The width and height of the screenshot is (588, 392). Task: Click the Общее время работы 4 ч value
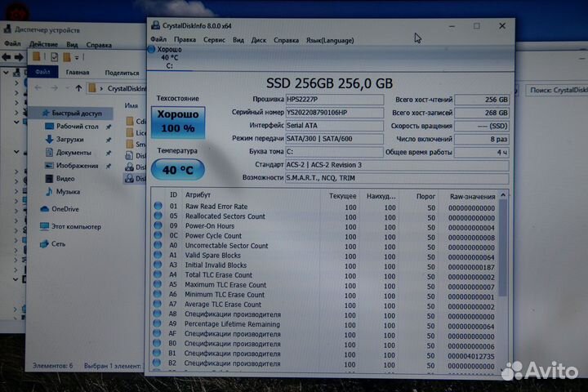482,152
